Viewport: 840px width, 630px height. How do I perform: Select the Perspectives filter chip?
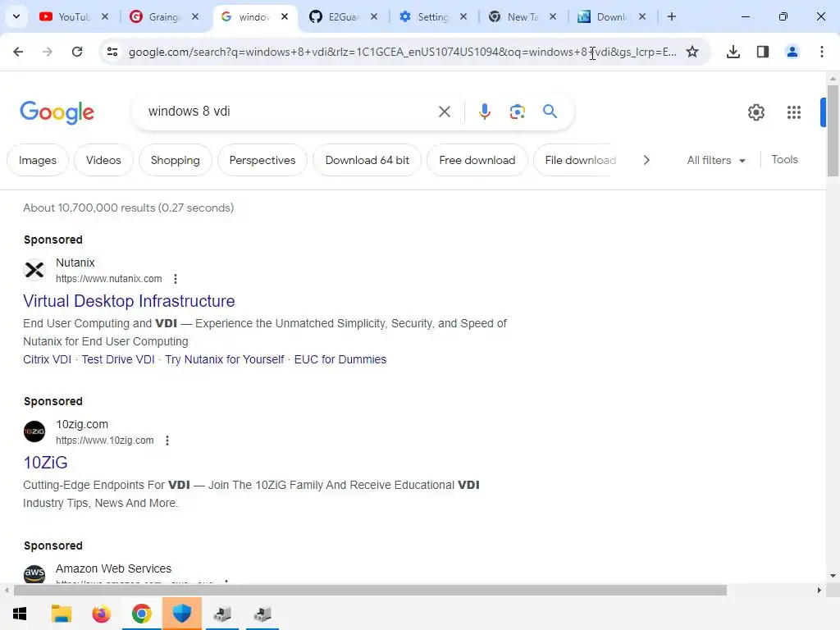click(x=262, y=160)
